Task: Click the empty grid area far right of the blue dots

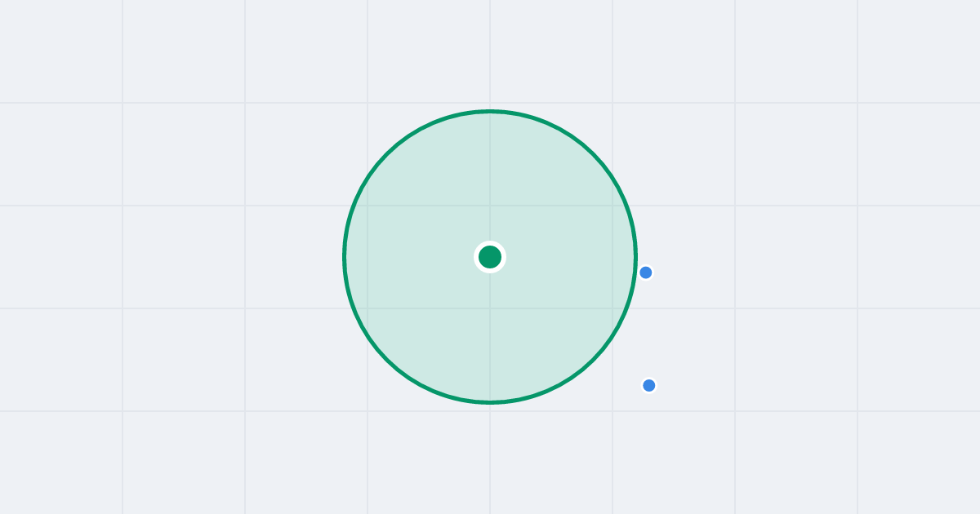Action: pyautogui.click(x=817, y=326)
